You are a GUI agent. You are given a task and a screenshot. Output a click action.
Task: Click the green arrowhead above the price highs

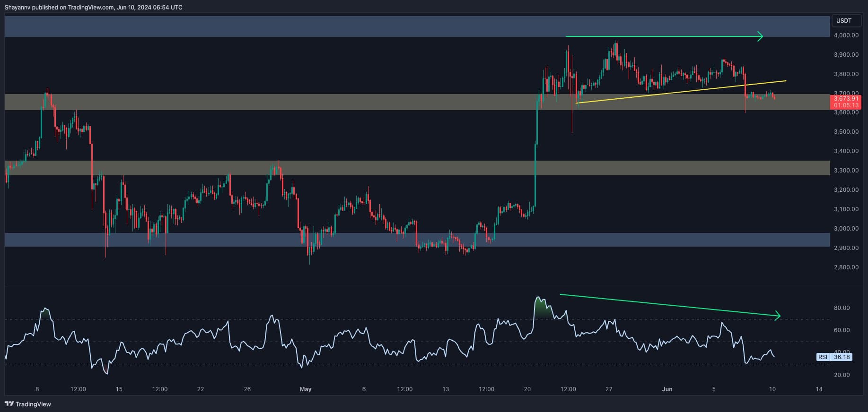[760, 36]
